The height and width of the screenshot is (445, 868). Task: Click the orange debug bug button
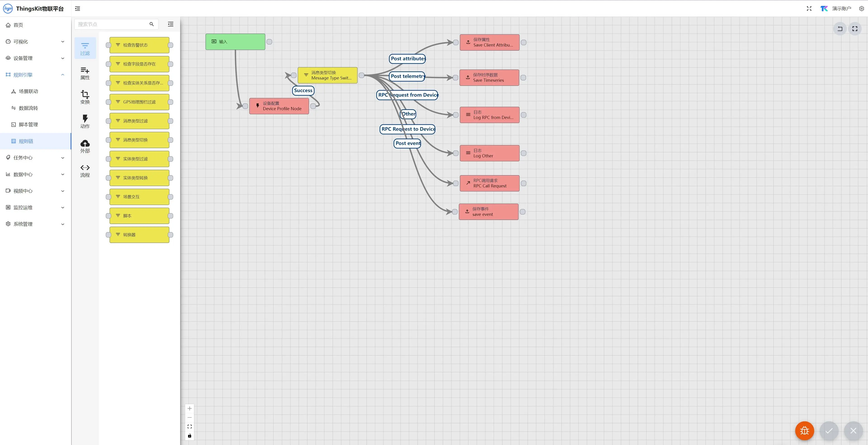point(804,431)
